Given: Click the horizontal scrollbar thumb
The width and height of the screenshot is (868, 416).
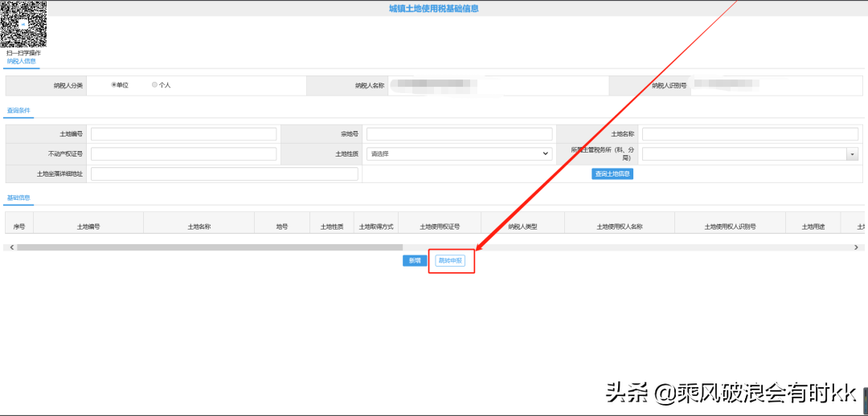Looking at the screenshot, I should pos(209,247).
